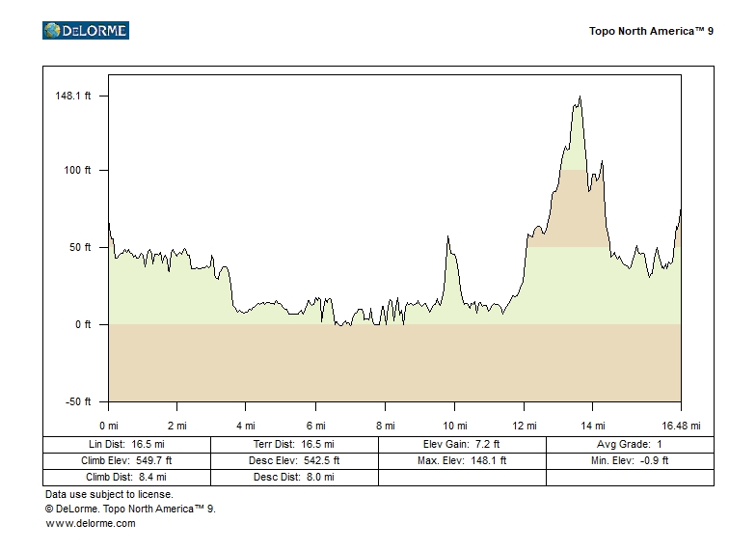Click the profile spike near 10 mi
The width and height of the screenshot is (756, 551).
[448, 239]
